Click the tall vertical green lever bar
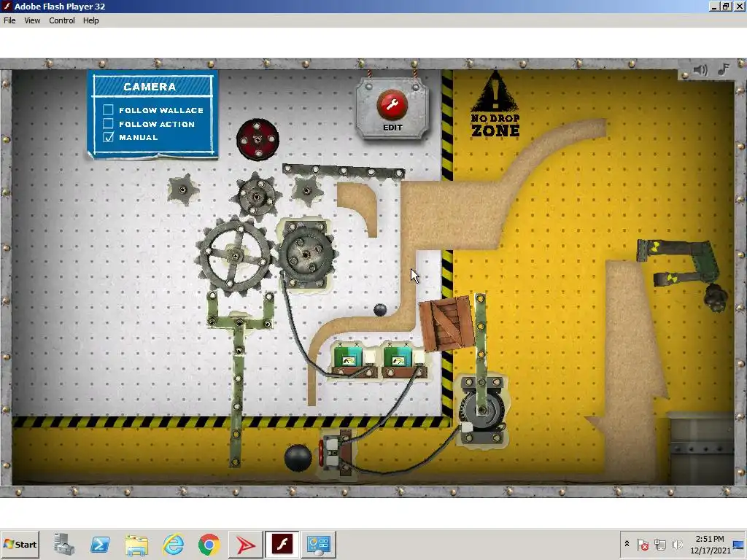 click(237, 393)
